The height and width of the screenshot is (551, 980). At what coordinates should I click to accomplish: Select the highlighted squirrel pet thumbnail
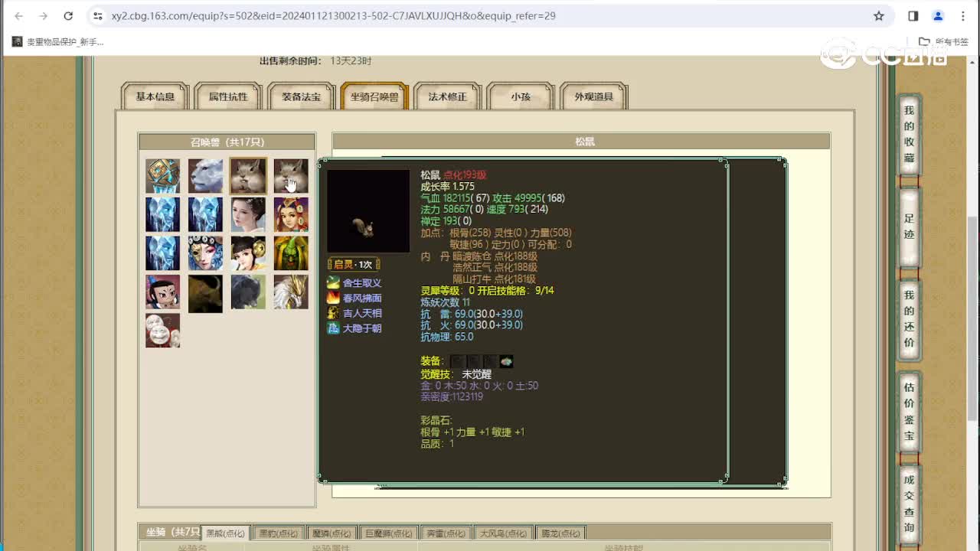click(249, 176)
